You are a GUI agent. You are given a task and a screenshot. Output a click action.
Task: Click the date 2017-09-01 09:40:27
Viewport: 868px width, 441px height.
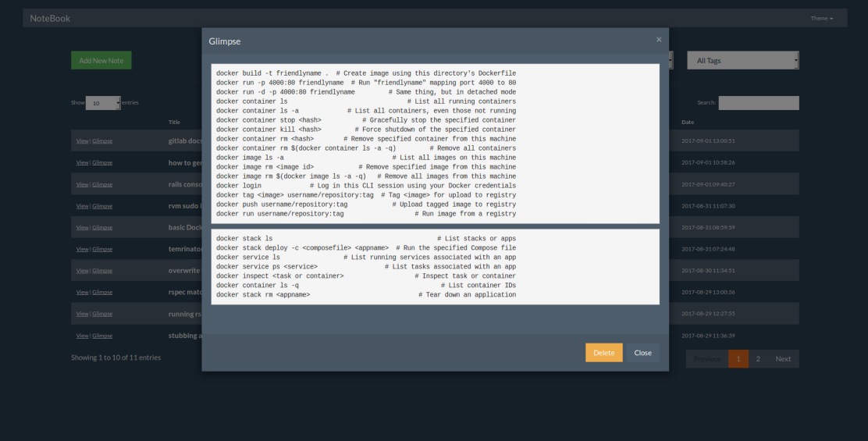(708, 184)
